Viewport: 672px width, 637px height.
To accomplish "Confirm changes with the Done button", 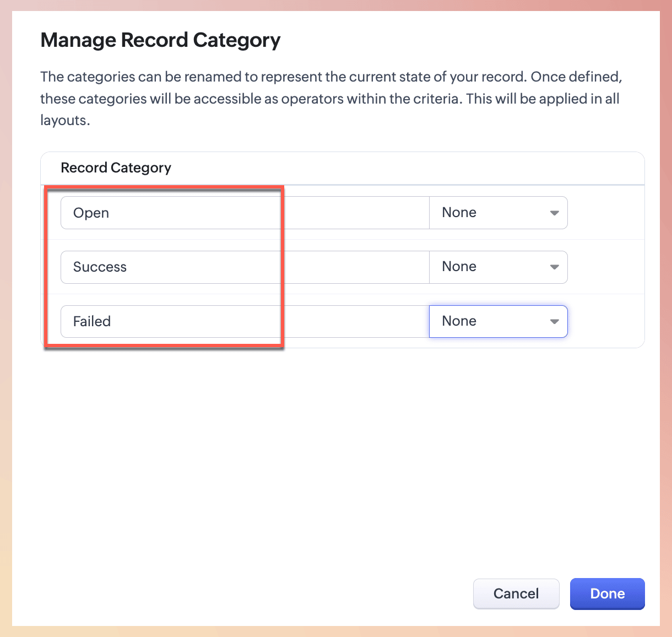I will (x=607, y=593).
